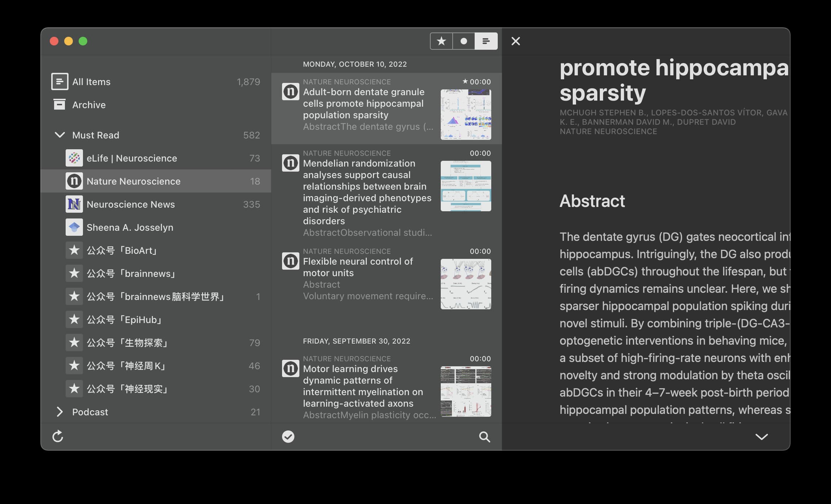Click thumbnail of Motor learning article

pos(466,392)
